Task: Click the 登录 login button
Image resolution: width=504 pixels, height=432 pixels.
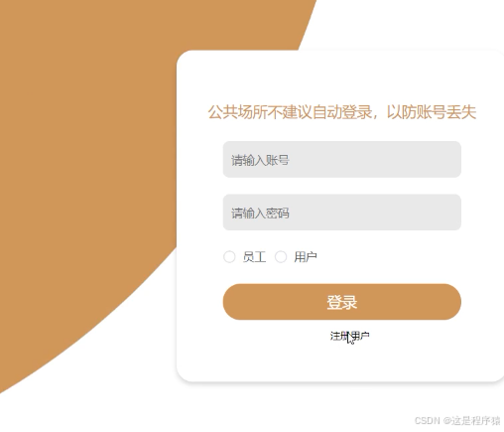Action: pos(342,302)
